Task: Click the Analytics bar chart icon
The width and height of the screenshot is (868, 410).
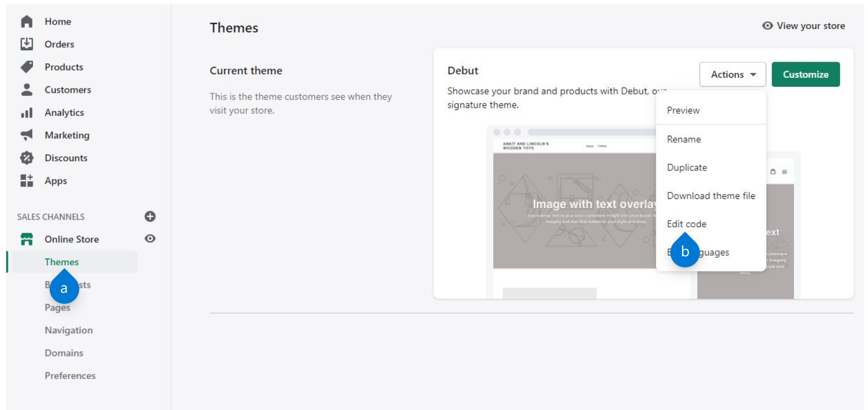Action: pyautogui.click(x=27, y=113)
